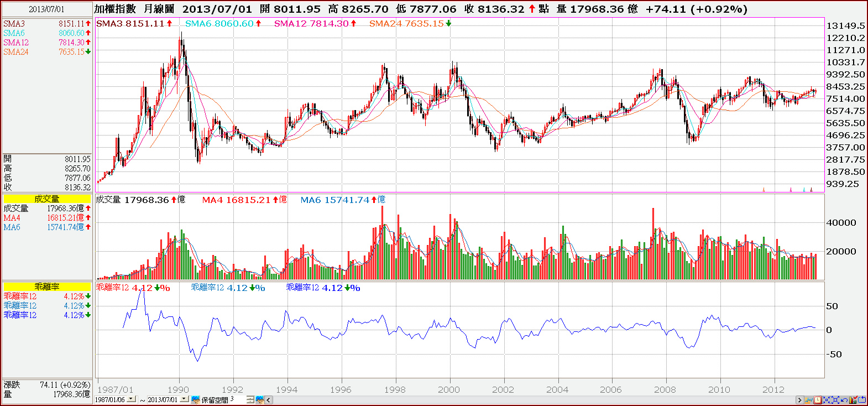Open the start date 1987/01/06 dropdown

pyautogui.click(x=131, y=399)
